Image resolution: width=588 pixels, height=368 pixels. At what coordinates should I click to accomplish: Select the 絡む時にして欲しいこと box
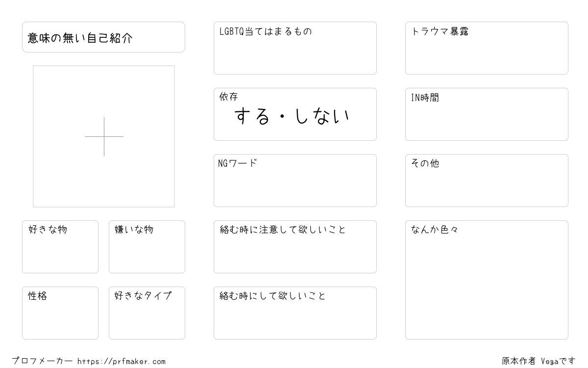295,313
